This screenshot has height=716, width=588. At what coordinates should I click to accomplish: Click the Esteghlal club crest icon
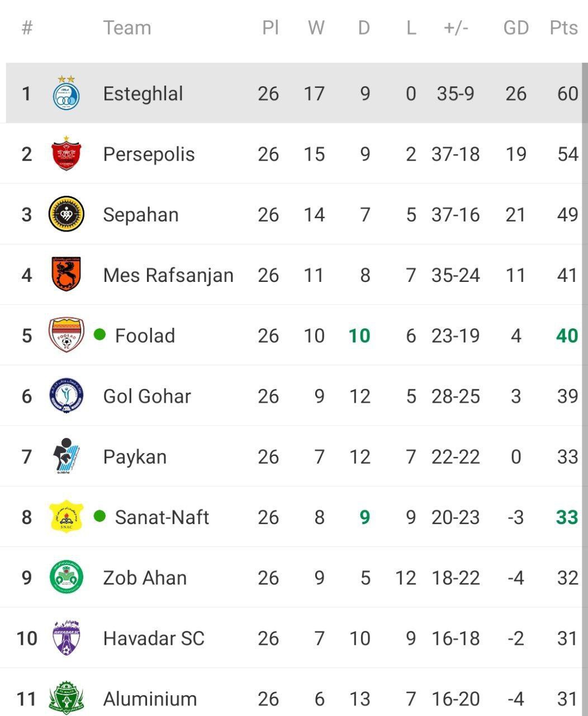tap(66, 93)
